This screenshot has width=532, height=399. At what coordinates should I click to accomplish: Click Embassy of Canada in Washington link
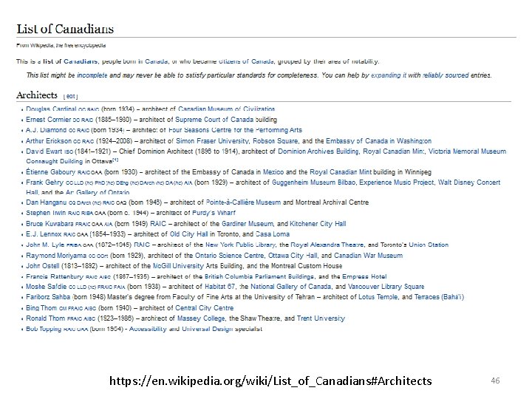point(378,141)
